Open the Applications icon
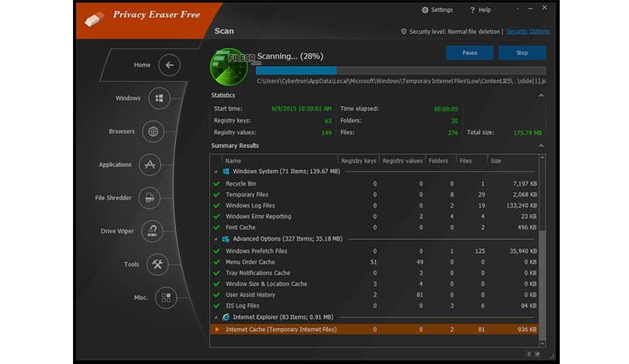Image resolution: width=629 pixels, height=364 pixels. click(x=150, y=165)
